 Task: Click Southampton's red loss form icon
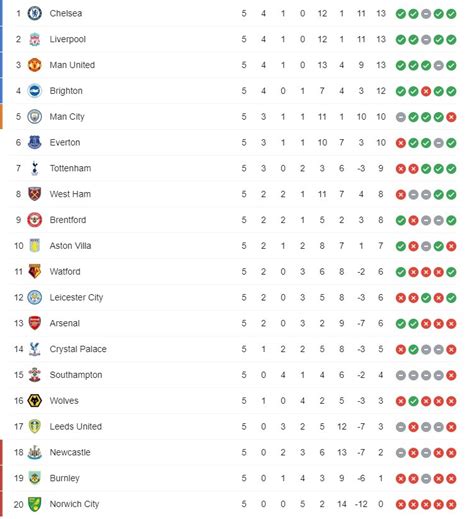pyautogui.click(x=451, y=375)
